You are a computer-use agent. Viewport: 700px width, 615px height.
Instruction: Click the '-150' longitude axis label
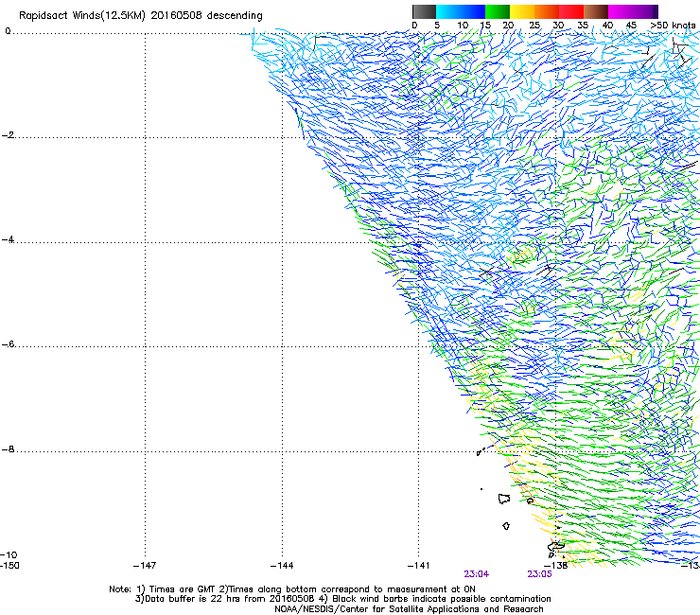coord(9,566)
